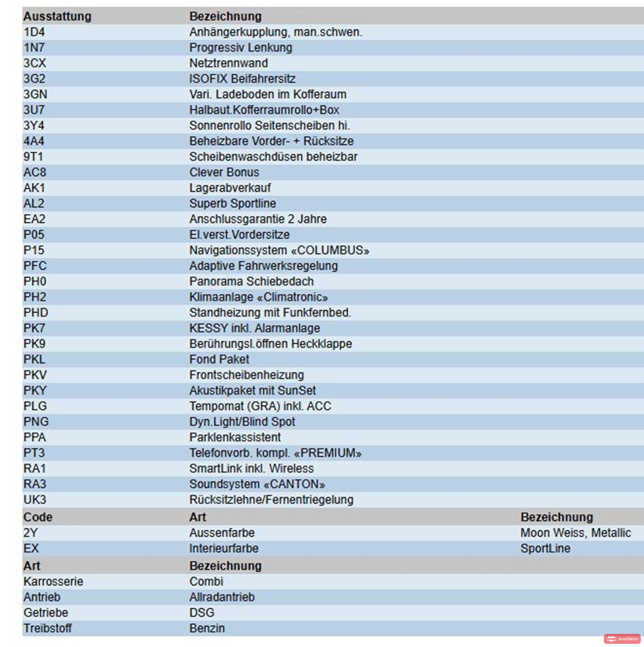Select "Halbaut.Kofferraumrollo+Box" description
The image size is (644, 647).
tap(264, 110)
